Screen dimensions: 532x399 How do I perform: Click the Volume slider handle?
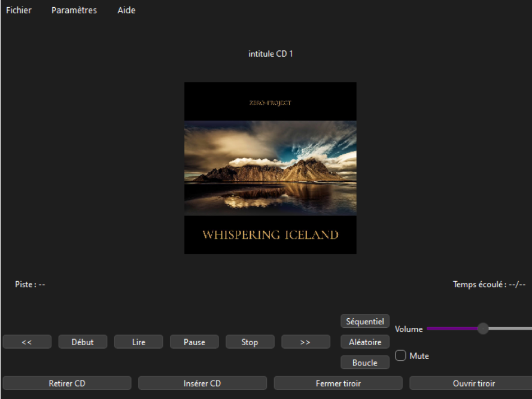click(x=483, y=328)
